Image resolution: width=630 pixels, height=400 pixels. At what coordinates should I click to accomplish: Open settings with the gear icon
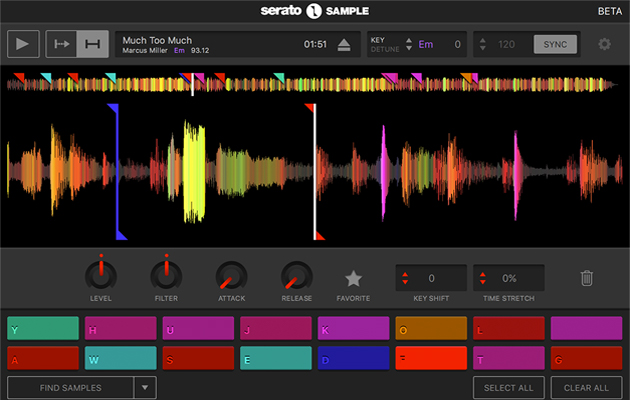tap(604, 44)
